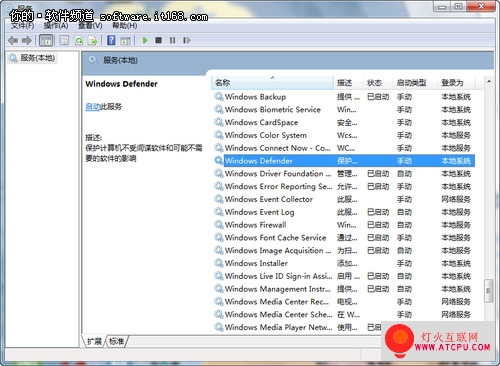Screen dimensions: 500x366
Task: Click the gear icon of Windows Color System
Action: tap(219, 135)
